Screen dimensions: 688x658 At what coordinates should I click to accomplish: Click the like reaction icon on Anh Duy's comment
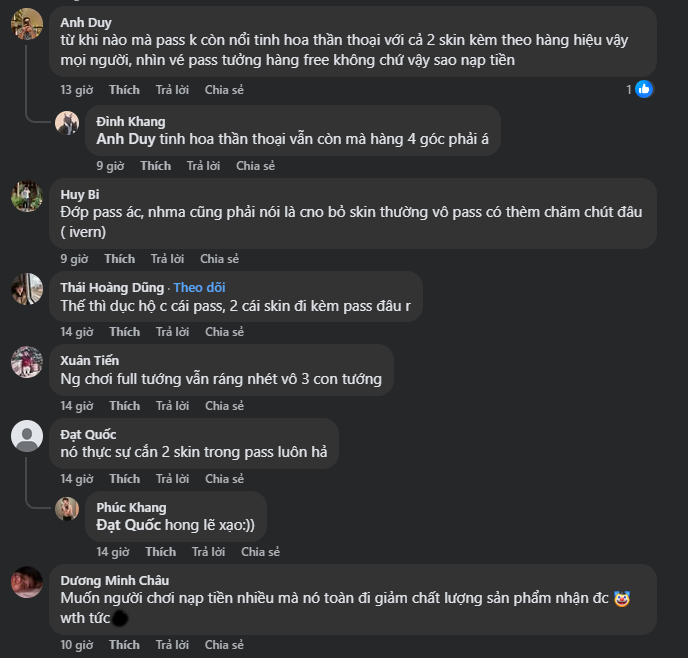(644, 89)
